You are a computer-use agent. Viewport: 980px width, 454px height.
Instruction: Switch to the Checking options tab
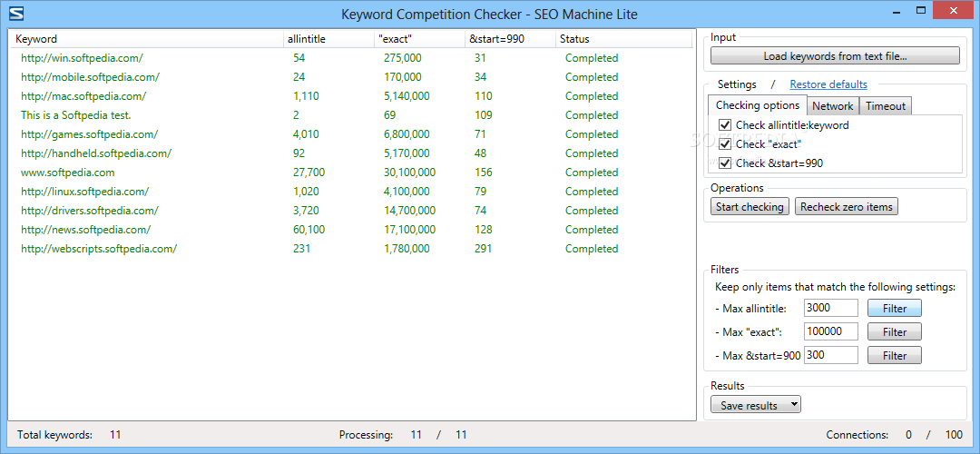click(758, 105)
